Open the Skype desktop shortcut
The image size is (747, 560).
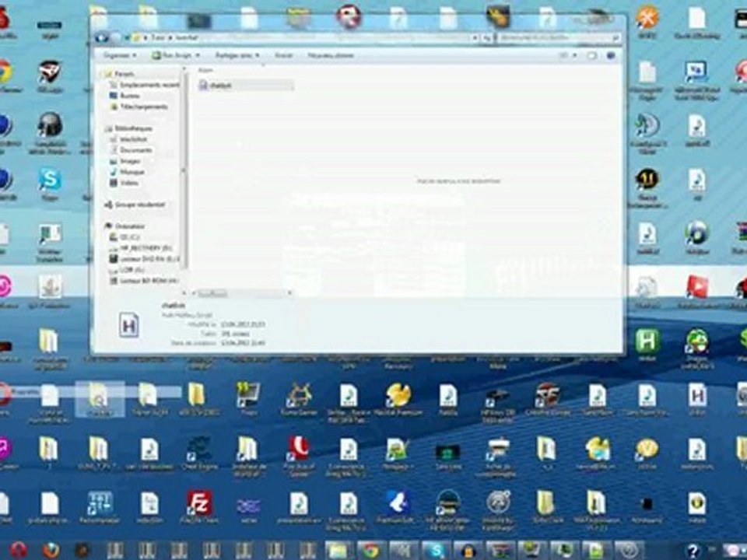(50, 180)
